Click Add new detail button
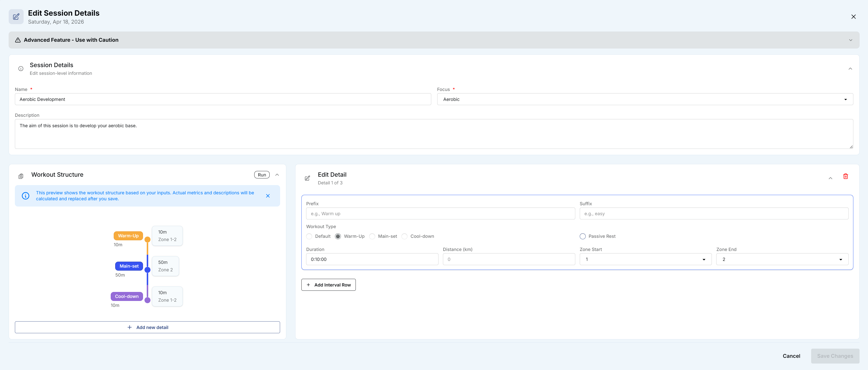Viewport: 868px width, 370px height. 147,327
